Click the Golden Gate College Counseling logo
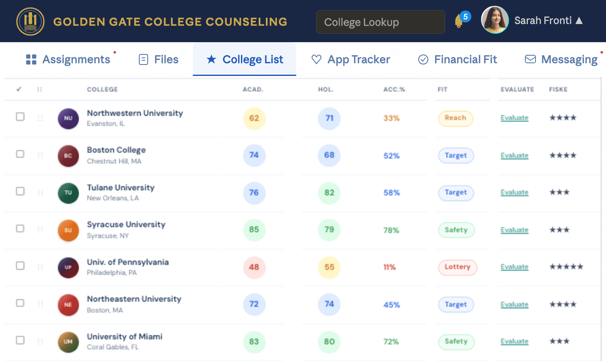Viewport: 606px width, 364px height. 30,22
